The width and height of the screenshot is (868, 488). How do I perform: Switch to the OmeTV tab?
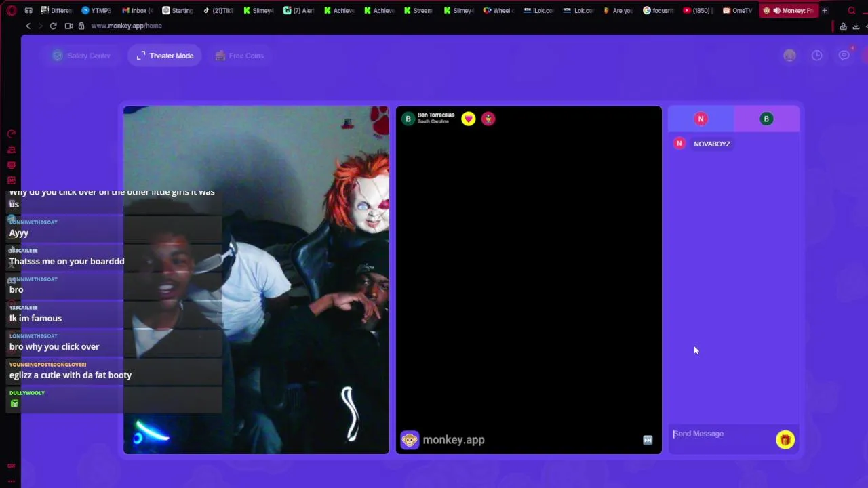[737, 10]
